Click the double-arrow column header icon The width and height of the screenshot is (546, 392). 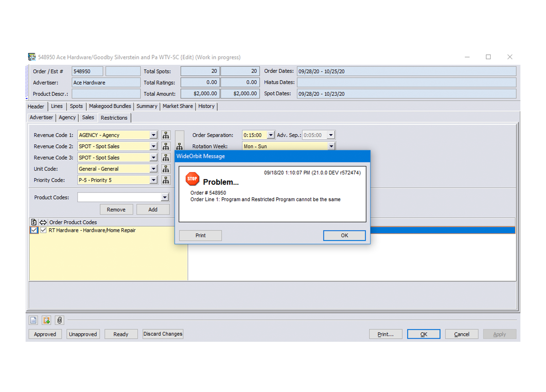click(43, 222)
